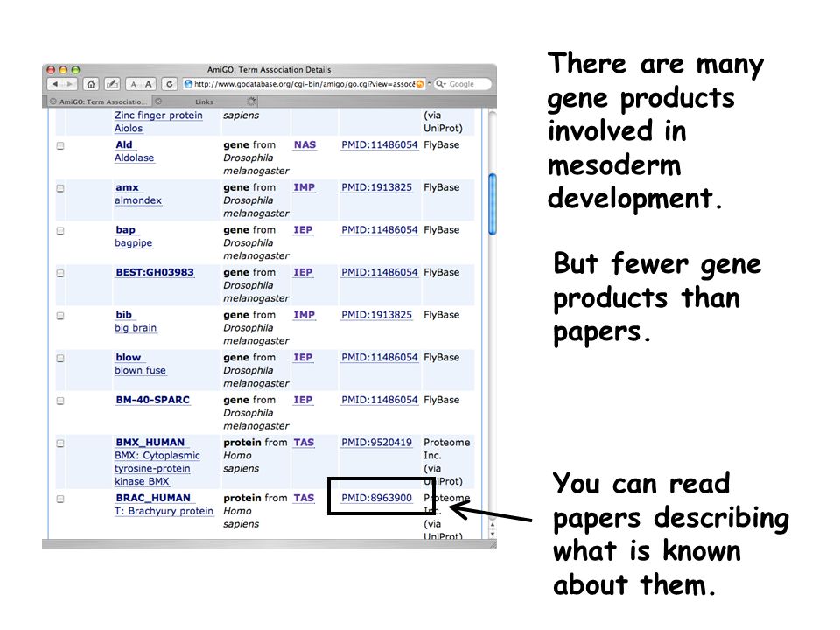This screenshot has width=840, height=630.
Task: Tick the checkbox for Ald row
Action: pos(60,146)
